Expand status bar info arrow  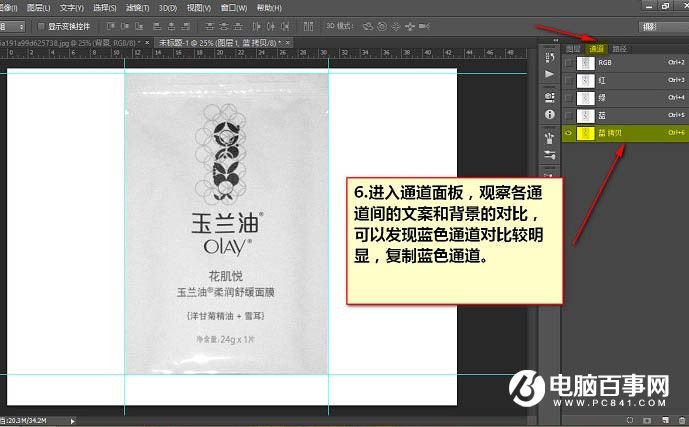[73, 421]
